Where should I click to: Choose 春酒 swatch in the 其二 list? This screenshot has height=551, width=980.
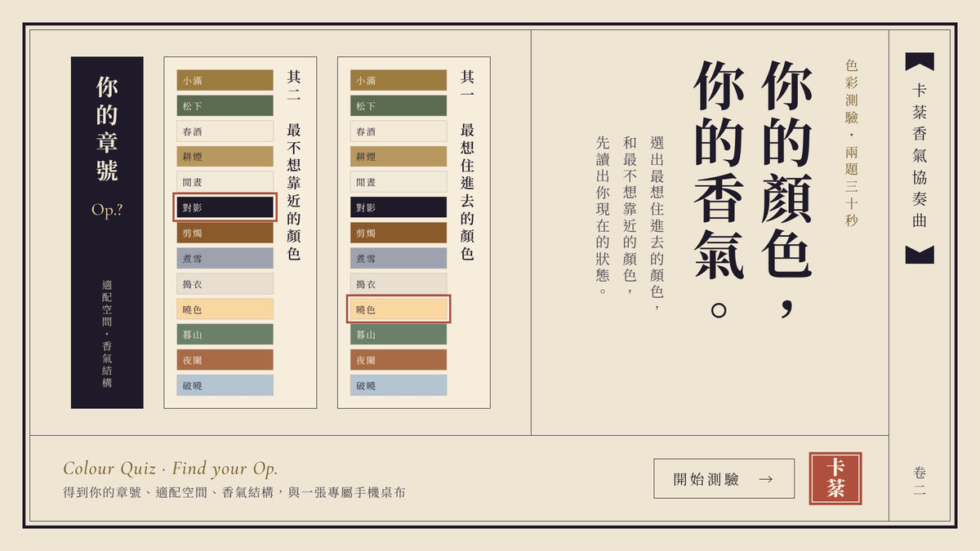[225, 131]
